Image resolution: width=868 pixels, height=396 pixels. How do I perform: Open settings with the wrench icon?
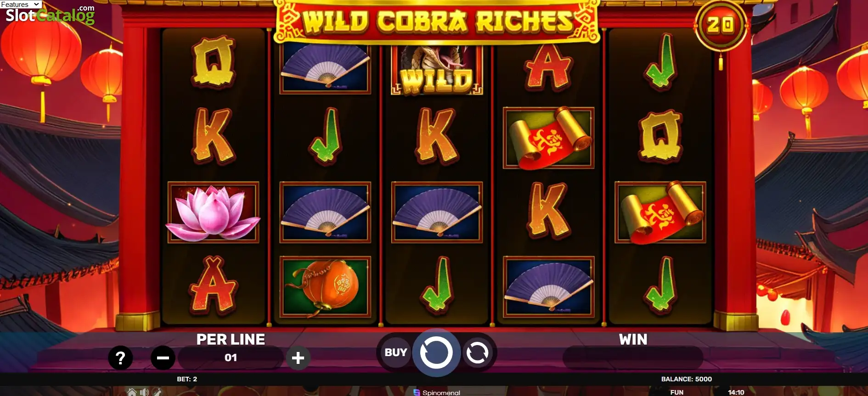157,392
